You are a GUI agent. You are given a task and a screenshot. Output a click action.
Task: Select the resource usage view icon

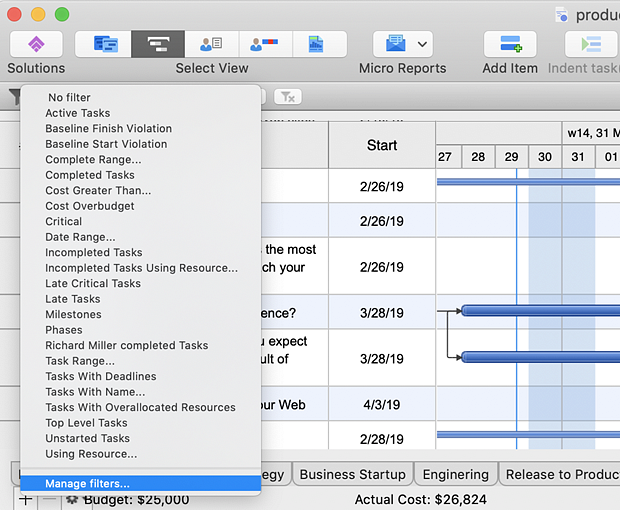click(x=265, y=44)
